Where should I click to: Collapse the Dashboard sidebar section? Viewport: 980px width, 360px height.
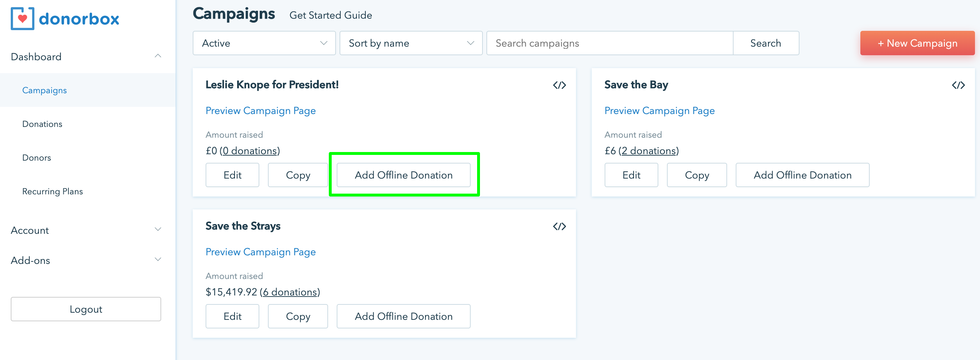[x=158, y=56]
